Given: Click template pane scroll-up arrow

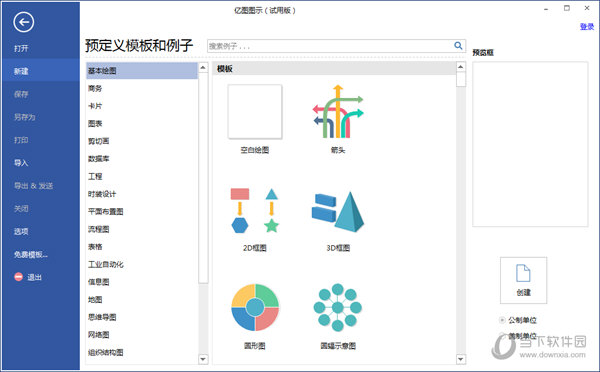Looking at the screenshot, I should (461, 67).
